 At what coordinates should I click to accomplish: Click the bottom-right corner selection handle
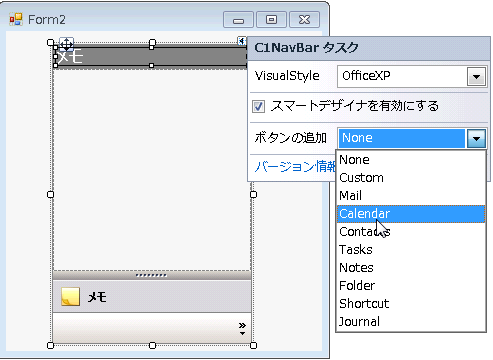coord(254,345)
